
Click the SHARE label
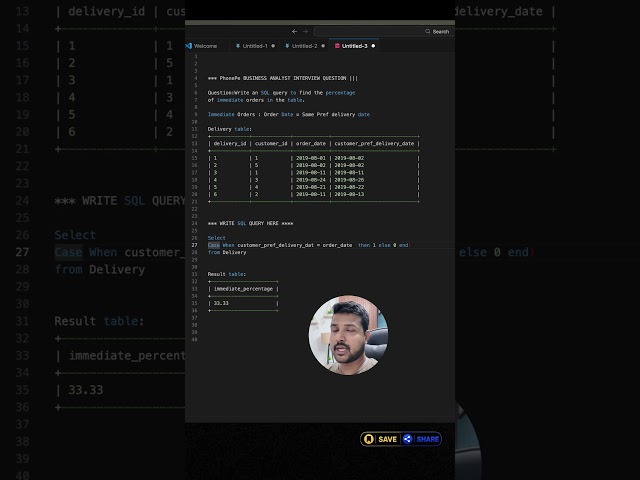pyautogui.click(x=427, y=439)
